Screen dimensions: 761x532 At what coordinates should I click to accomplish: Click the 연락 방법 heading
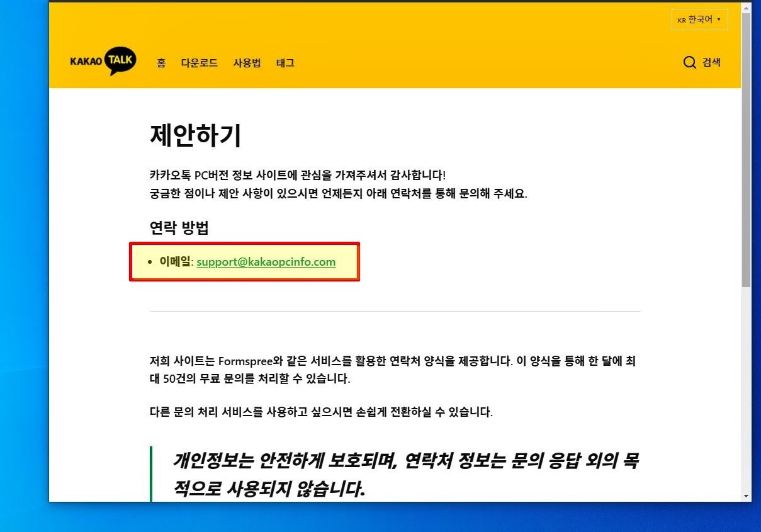[179, 228]
